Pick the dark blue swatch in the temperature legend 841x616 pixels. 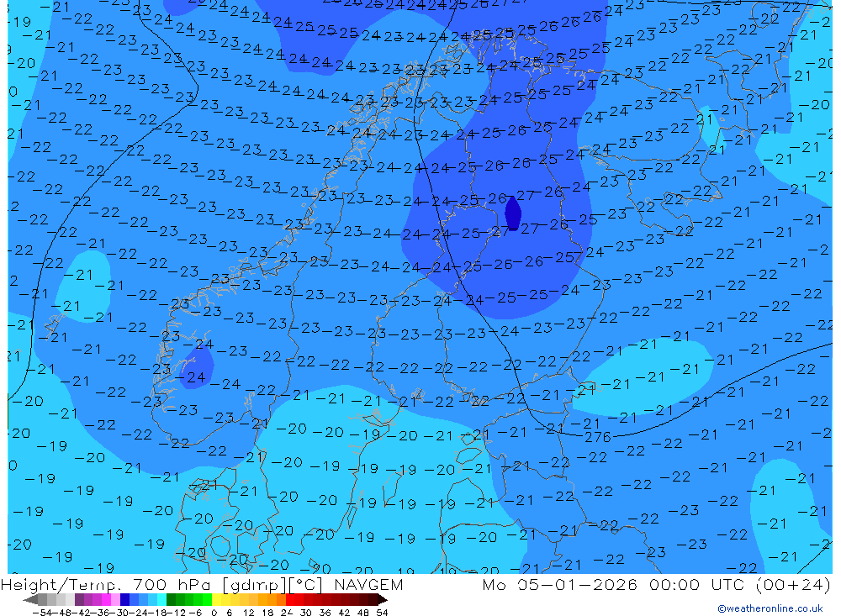point(124,600)
